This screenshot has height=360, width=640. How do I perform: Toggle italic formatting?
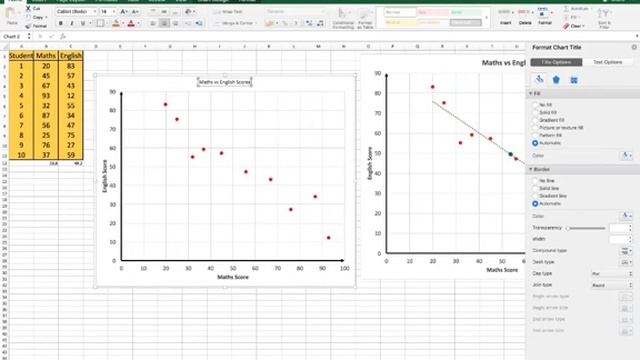[72, 24]
